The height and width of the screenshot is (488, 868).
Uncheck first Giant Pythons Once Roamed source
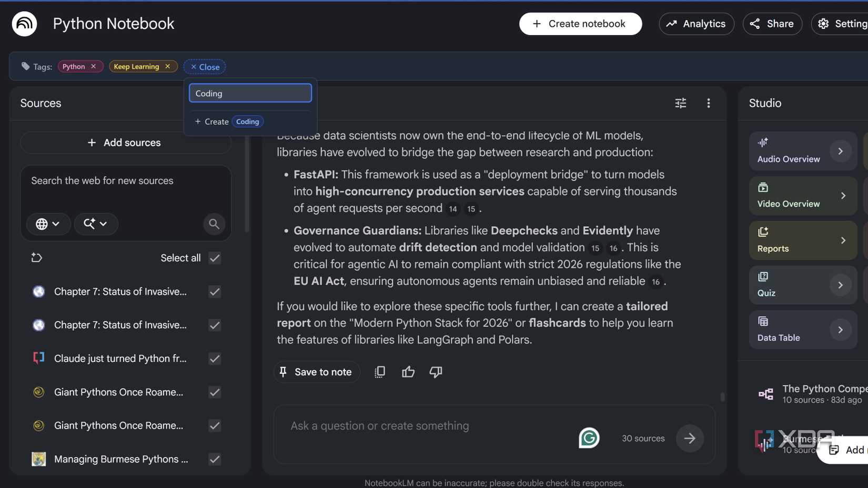click(215, 392)
